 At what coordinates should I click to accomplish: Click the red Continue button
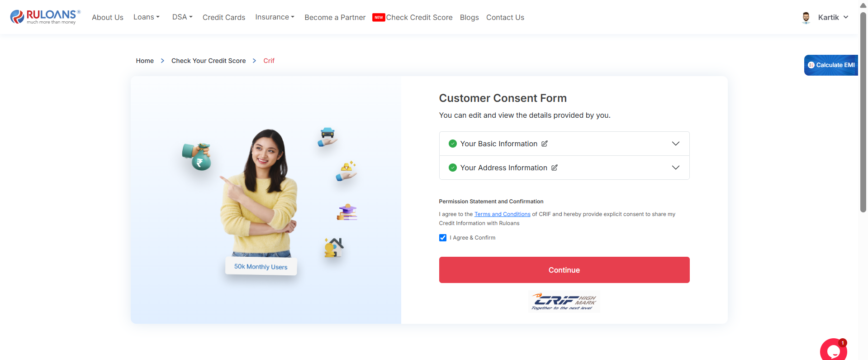coord(564,270)
